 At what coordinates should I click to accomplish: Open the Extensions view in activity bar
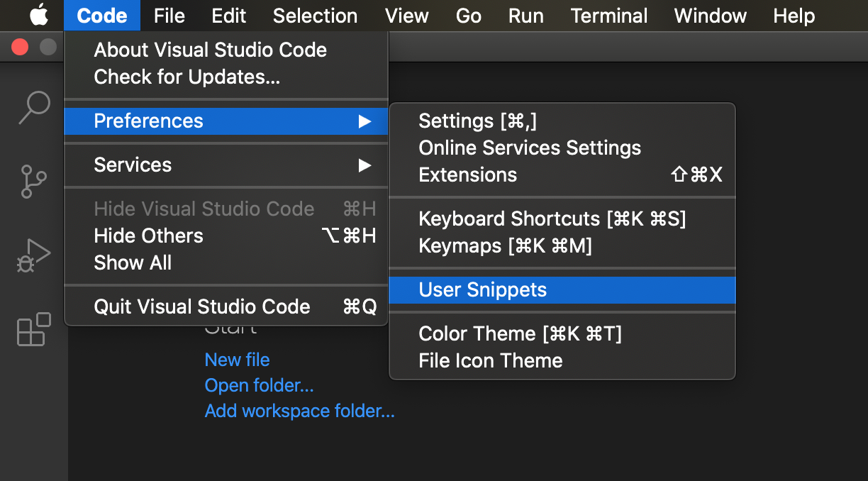pyautogui.click(x=34, y=329)
